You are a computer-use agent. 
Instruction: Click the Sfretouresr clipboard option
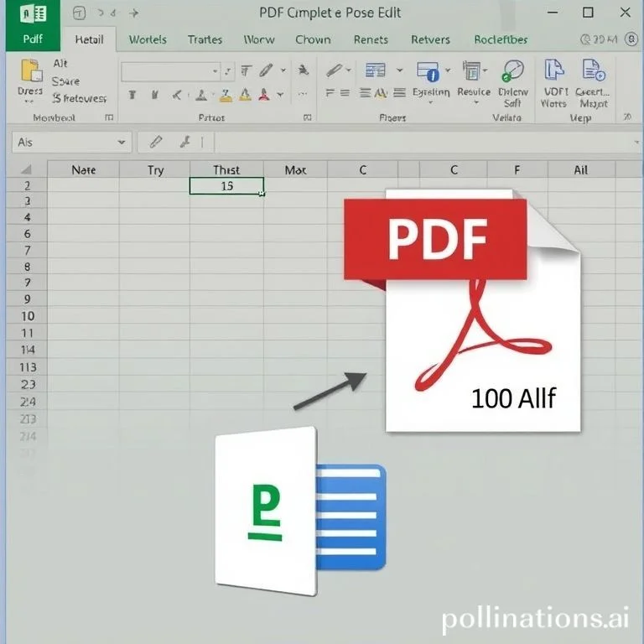point(80,99)
